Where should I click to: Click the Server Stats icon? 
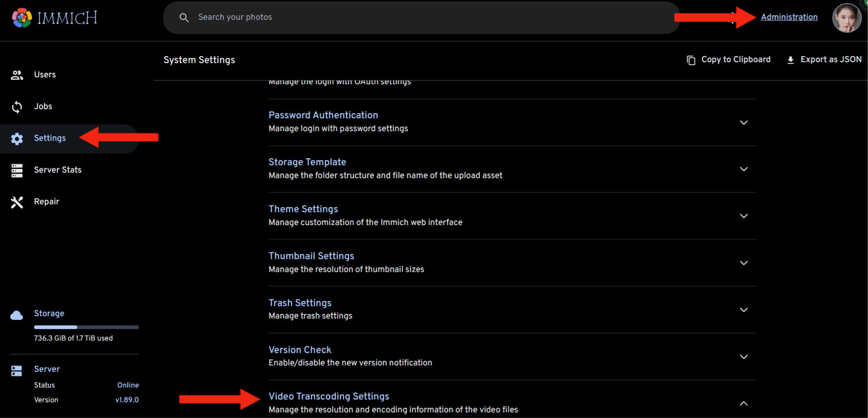[x=17, y=170]
